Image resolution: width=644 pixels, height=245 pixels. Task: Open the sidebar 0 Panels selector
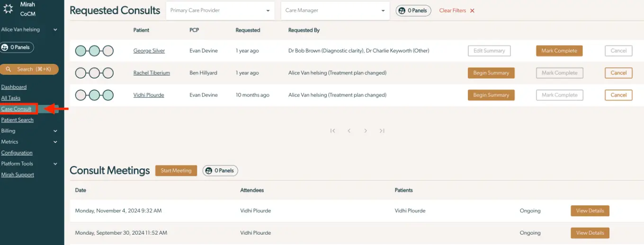(x=17, y=47)
